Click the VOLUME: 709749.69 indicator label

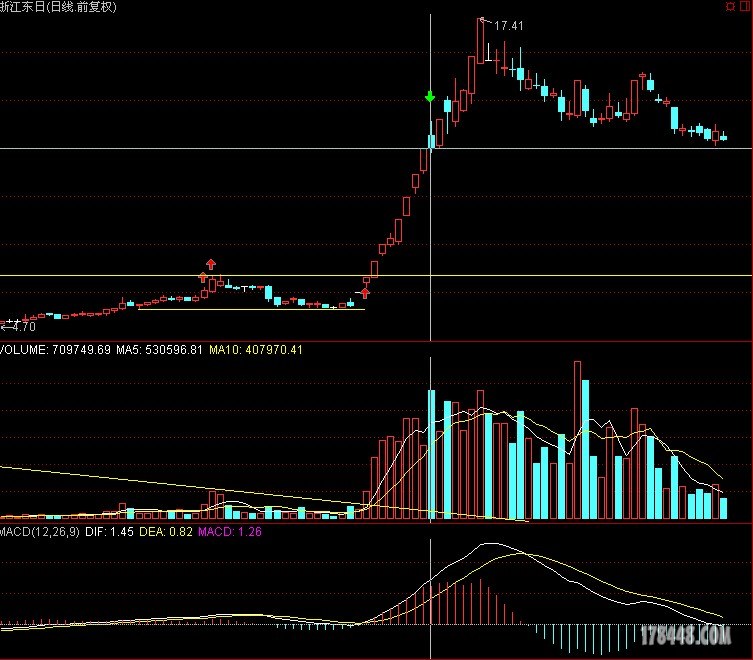(x=55, y=350)
